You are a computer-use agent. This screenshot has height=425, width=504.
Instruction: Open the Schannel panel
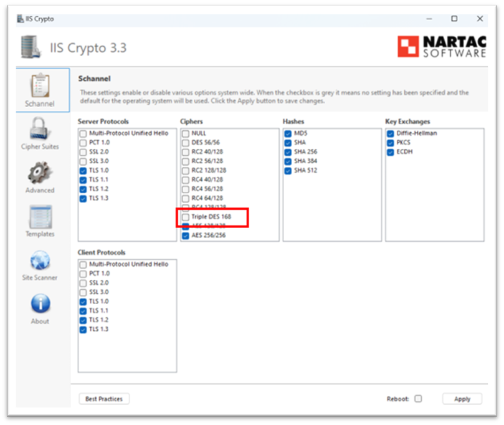40,89
